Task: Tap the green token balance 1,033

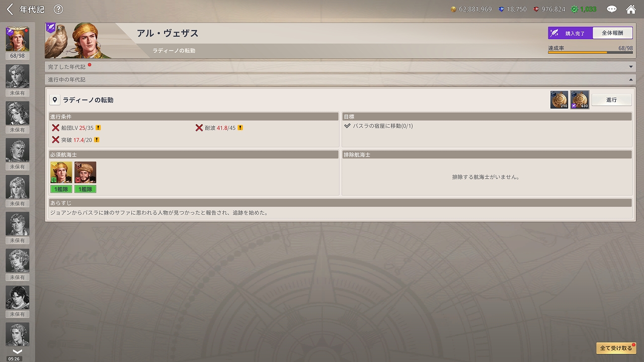Action: click(x=584, y=9)
